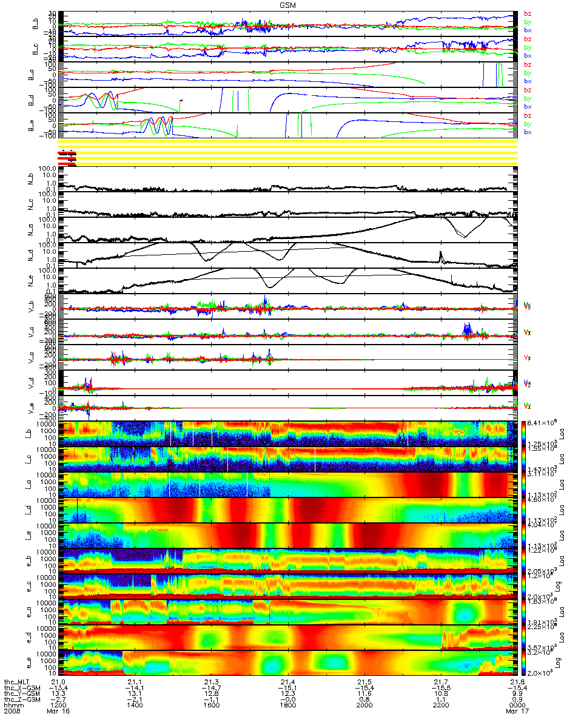The width and height of the screenshot is (564, 728).
Task: Click the bx legend of B_a panel
Action: click(x=528, y=81)
